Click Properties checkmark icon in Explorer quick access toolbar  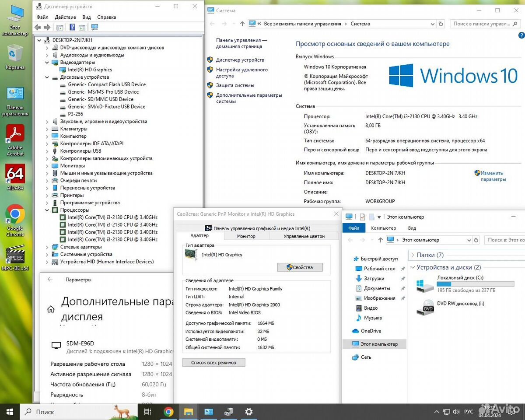pyautogui.click(x=362, y=217)
